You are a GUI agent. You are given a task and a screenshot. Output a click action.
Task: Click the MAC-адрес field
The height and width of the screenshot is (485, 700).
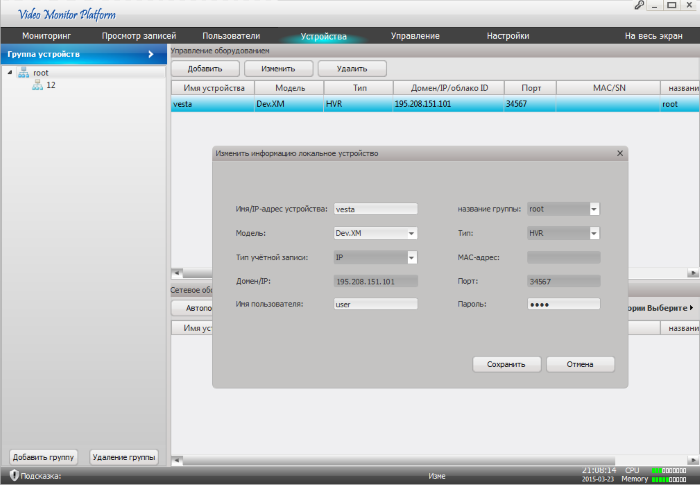[x=564, y=257]
